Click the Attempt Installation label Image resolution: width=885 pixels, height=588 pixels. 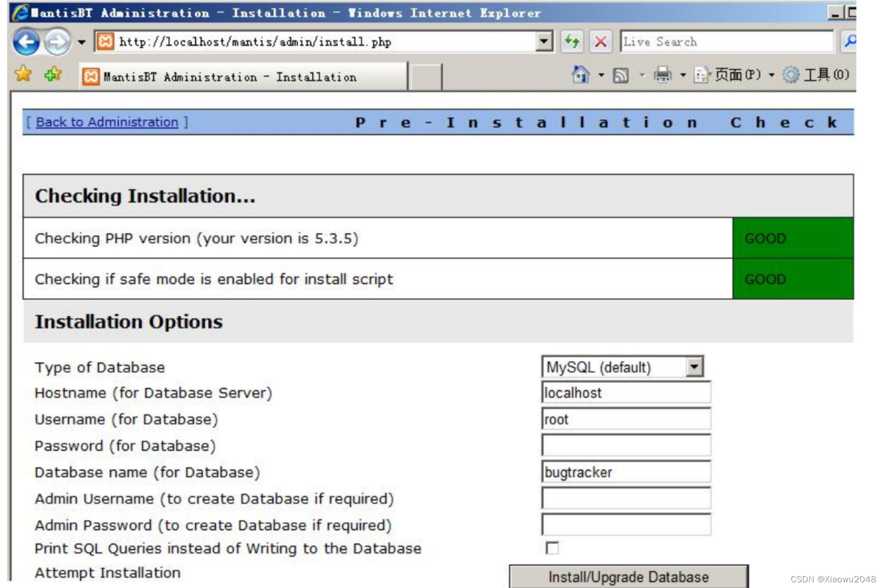[x=108, y=573]
